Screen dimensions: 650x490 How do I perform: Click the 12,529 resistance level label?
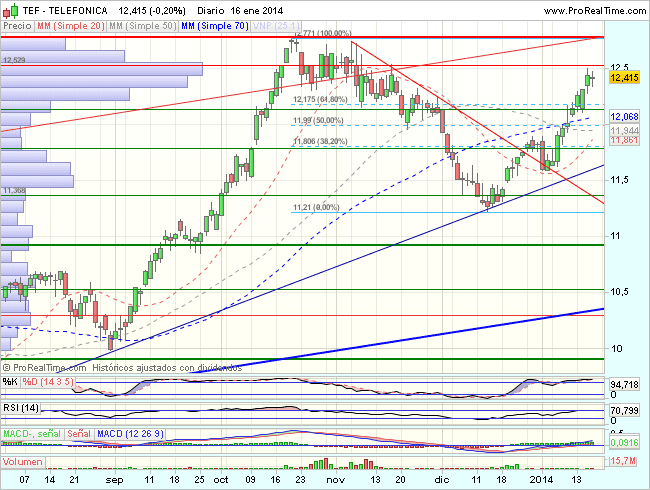point(14,61)
